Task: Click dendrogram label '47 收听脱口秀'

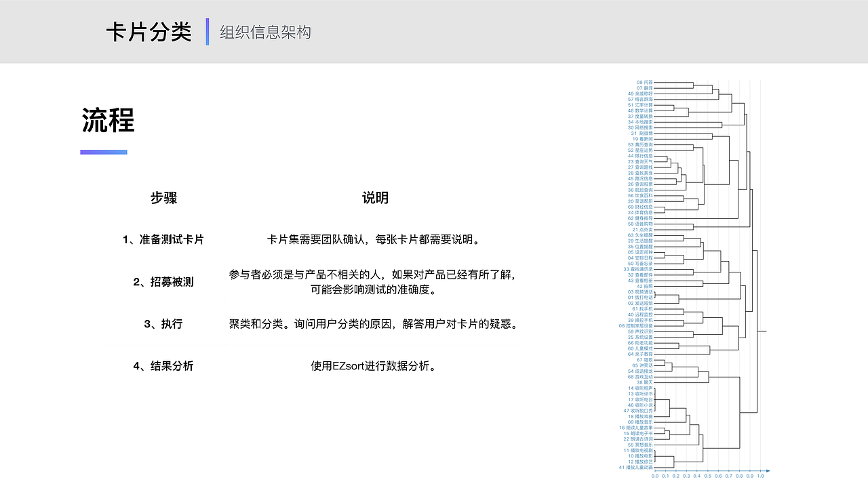Action: coord(638,411)
